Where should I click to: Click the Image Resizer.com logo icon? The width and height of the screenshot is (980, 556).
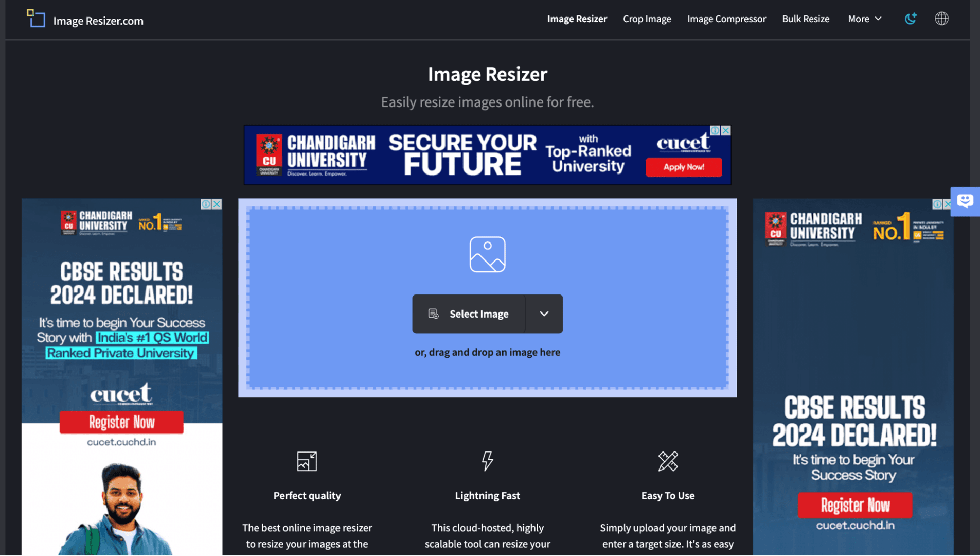(x=35, y=19)
